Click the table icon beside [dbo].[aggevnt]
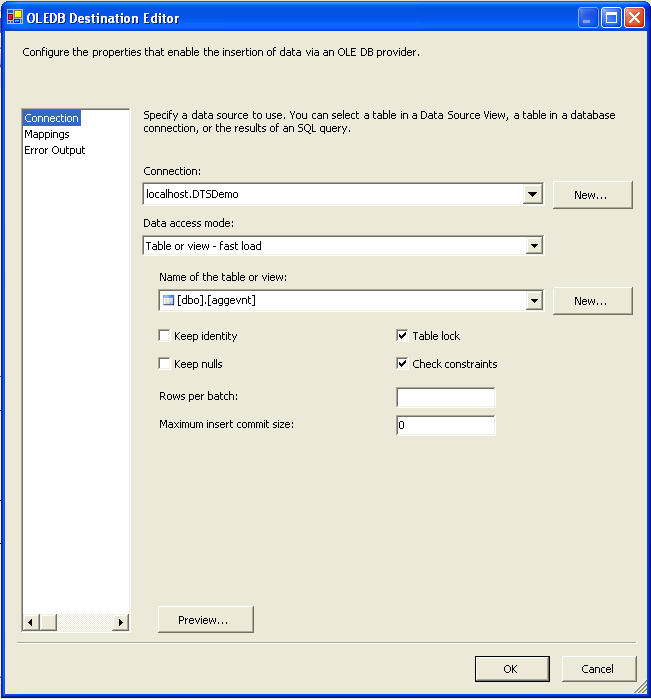 point(168,300)
